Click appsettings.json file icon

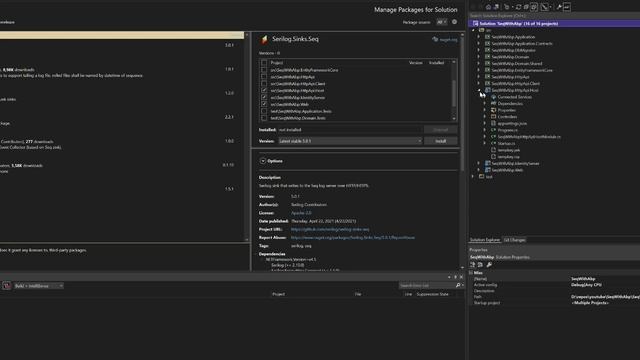(493, 123)
